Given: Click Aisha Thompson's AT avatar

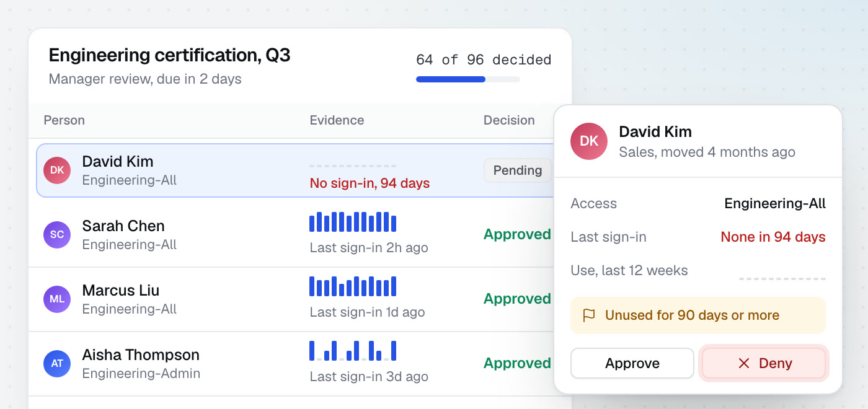Looking at the screenshot, I should coord(57,364).
